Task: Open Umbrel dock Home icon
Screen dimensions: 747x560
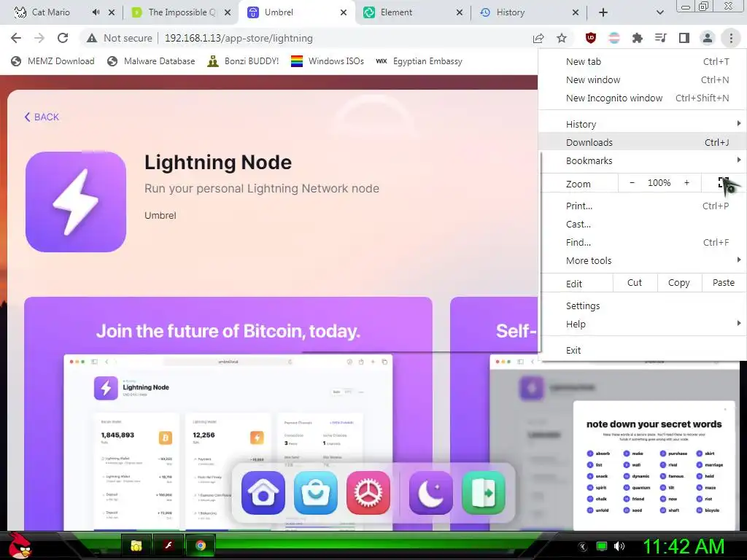Action: tap(263, 493)
